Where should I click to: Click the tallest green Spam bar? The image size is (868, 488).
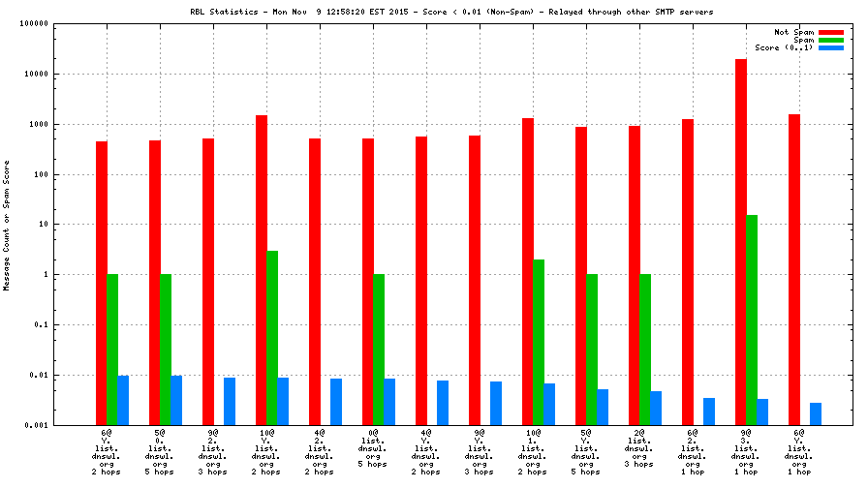pyautogui.click(x=752, y=320)
